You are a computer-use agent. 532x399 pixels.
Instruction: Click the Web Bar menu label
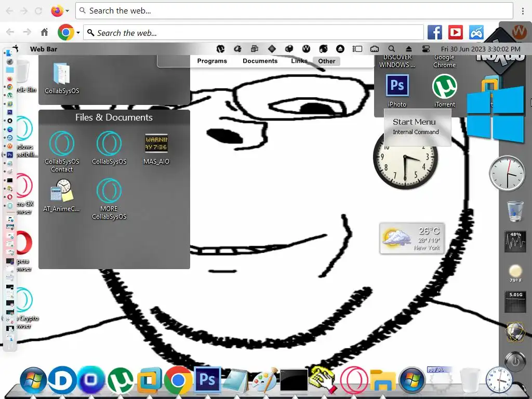click(x=44, y=49)
